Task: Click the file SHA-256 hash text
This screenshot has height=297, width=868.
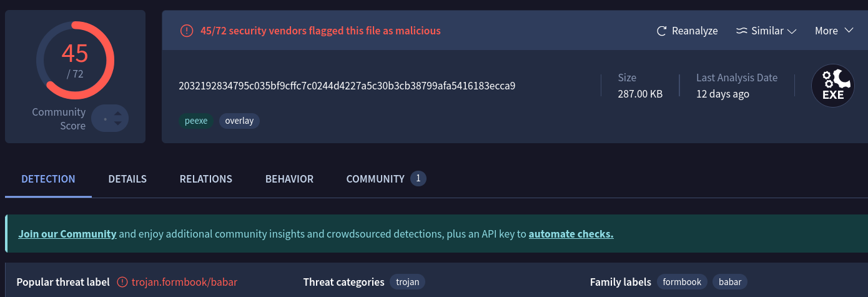Action: (x=347, y=86)
